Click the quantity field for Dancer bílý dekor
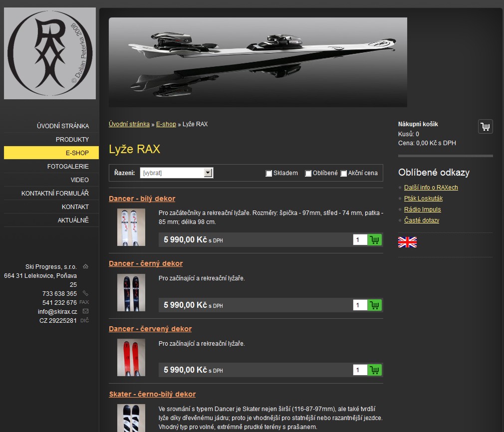This screenshot has height=432, width=504. [360, 240]
